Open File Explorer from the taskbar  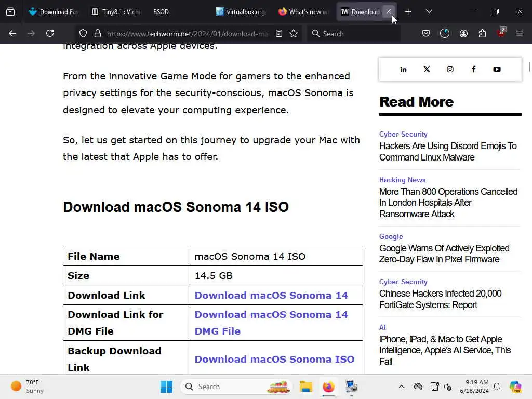pyautogui.click(x=305, y=387)
